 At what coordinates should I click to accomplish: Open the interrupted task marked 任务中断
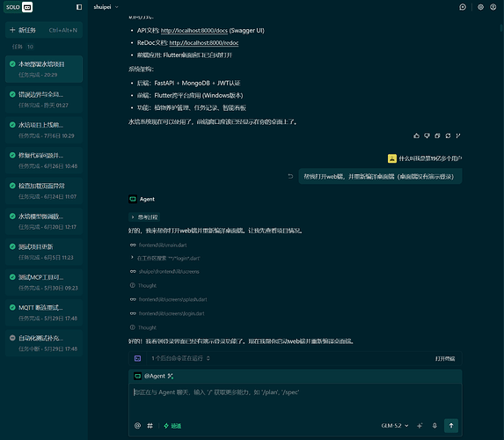44,343
